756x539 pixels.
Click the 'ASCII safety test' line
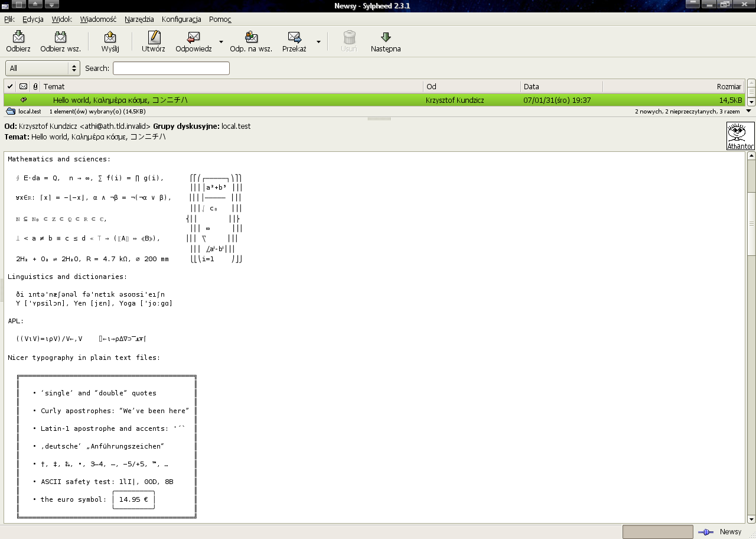(x=107, y=482)
